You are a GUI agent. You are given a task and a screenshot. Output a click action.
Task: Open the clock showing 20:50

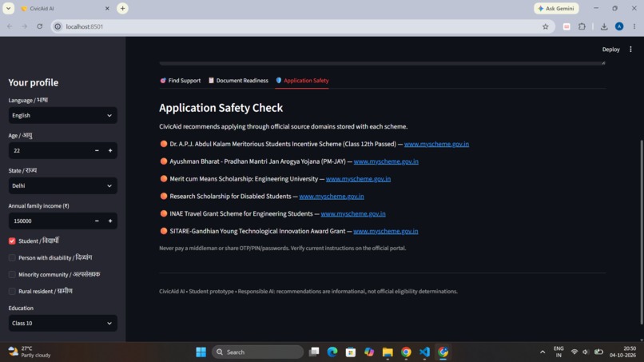coord(622,352)
